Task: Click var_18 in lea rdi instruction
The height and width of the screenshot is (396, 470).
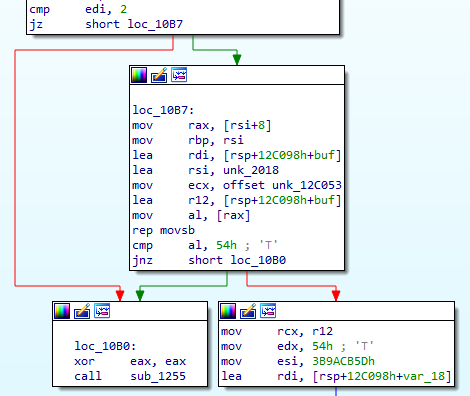Action: point(424,376)
